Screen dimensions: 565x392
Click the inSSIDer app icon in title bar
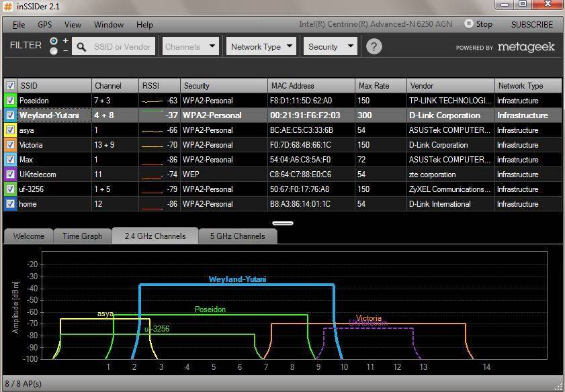pyautogui.click(x=9, y=6)
